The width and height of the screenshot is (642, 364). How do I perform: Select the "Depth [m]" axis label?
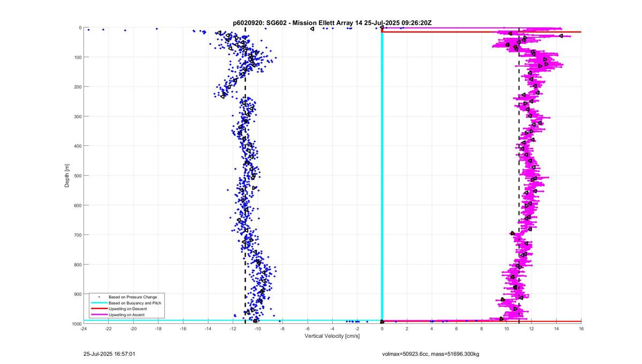[x=67, y=175]
